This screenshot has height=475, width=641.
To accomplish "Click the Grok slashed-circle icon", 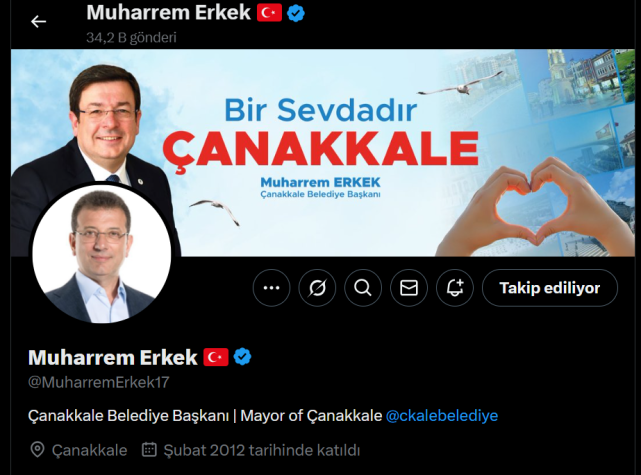I will [x=317, y=288].
